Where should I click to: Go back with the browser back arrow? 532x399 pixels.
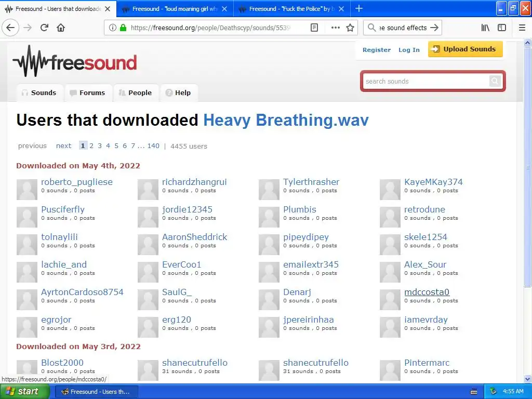click(10, 28)
